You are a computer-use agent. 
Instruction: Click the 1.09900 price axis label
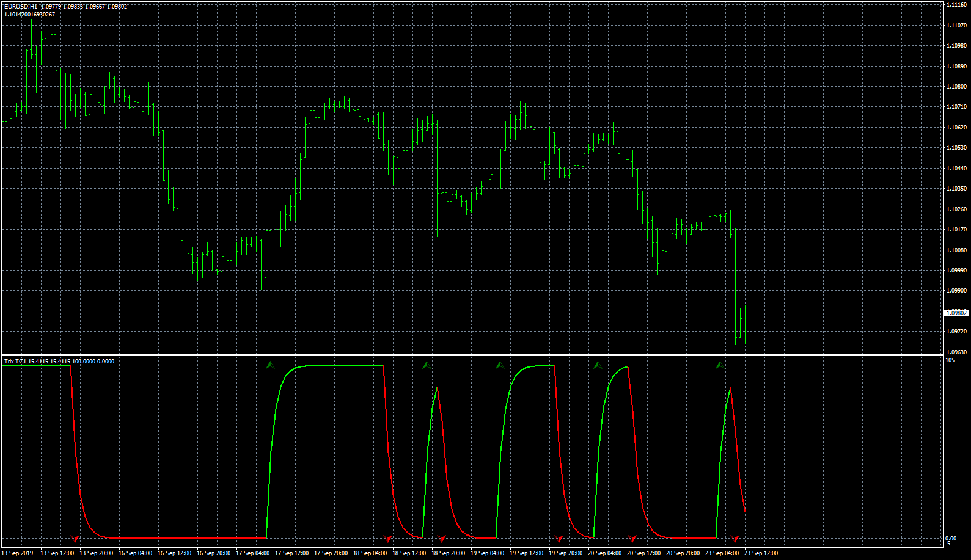956,291
